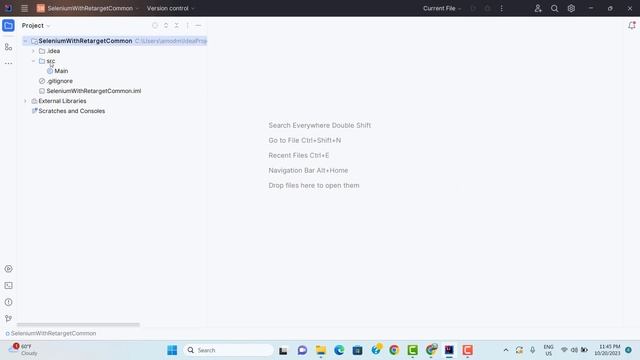The width and height of the screenshot is (640, 360).
Task: Click Select Opened File target icon
Action: coord(155,25)
